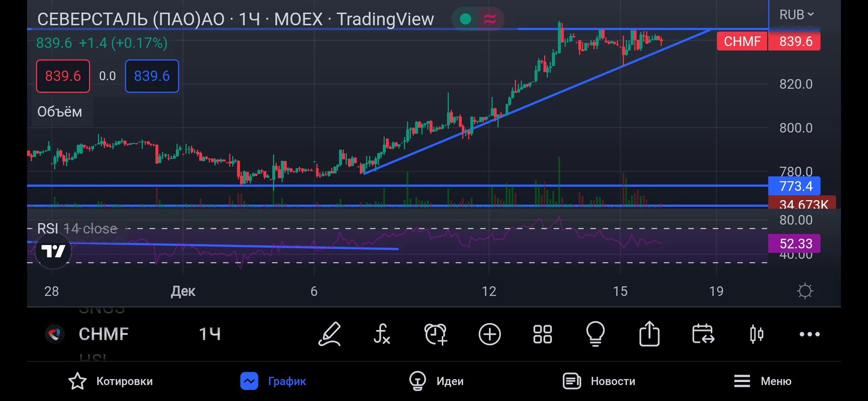The height and width of the screenshot is (401, 868).
Task: Tap the add symbol plus icon
Action: tap(490, 334)
